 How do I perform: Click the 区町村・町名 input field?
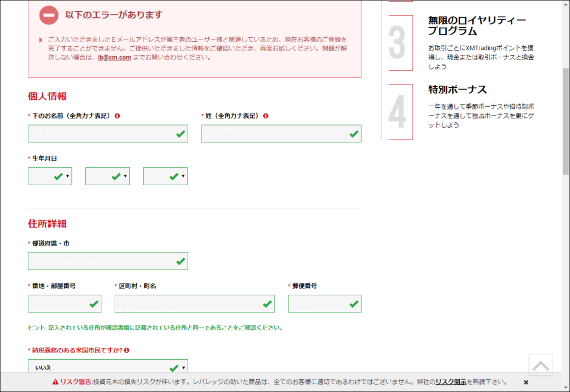194,304
